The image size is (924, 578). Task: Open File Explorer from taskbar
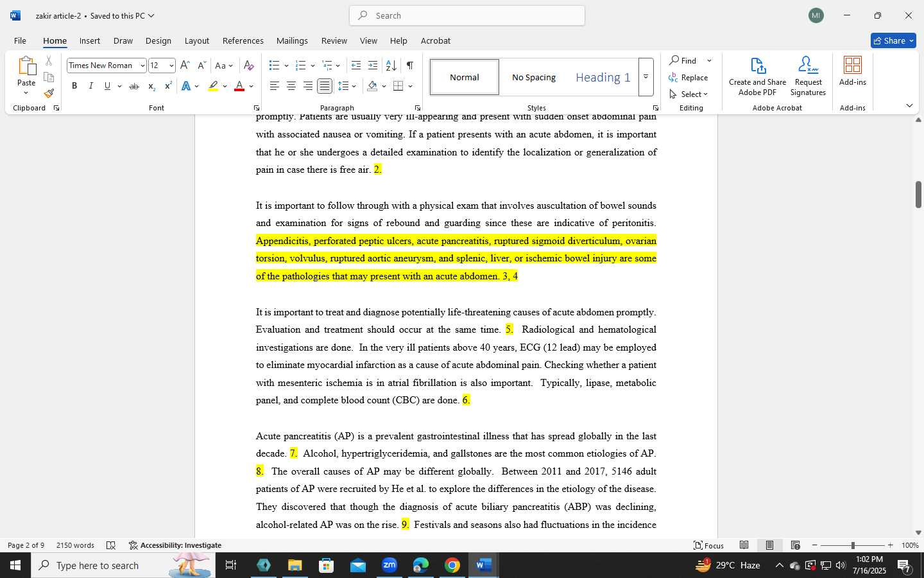point(295,565)
